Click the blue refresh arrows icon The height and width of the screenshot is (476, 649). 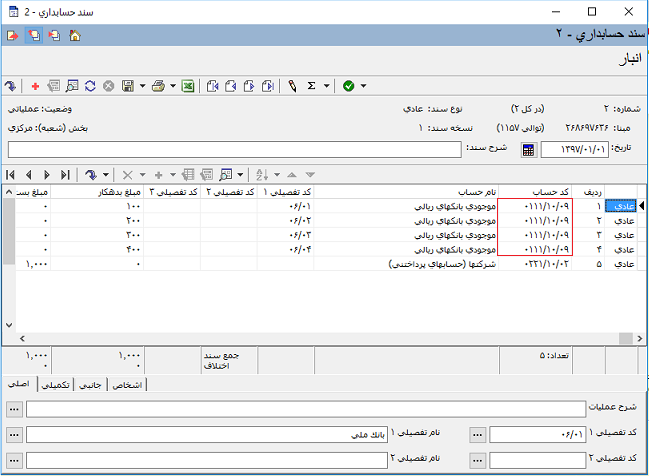(91, 87)
